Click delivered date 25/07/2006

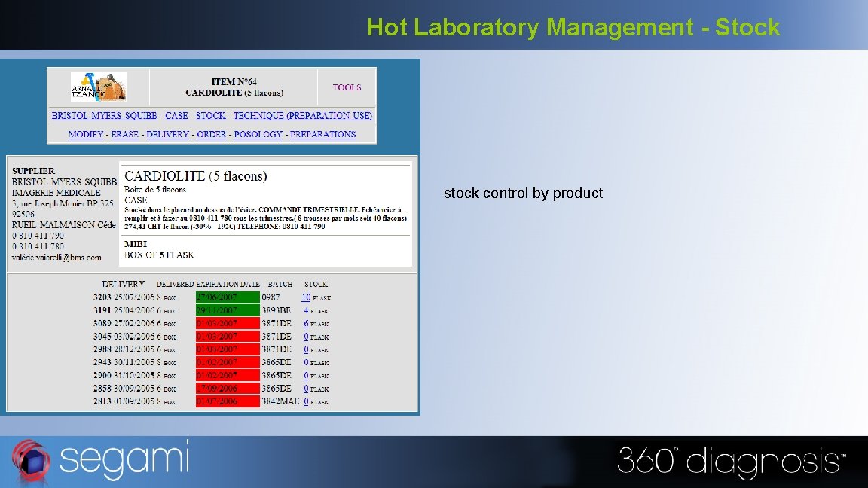134,297
